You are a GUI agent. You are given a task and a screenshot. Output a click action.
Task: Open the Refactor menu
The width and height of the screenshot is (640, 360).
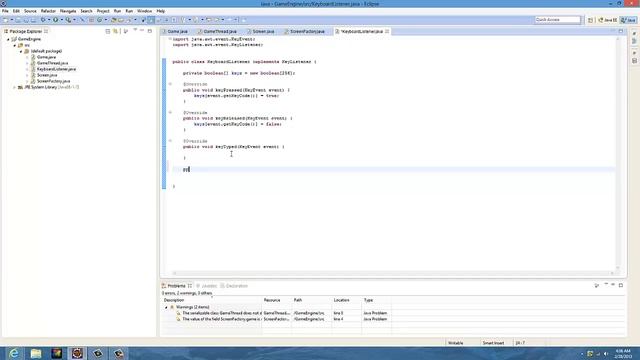(48, 11)
